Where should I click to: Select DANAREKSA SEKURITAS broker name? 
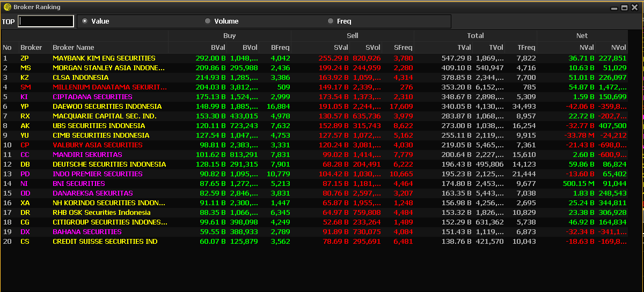[93, 193]
